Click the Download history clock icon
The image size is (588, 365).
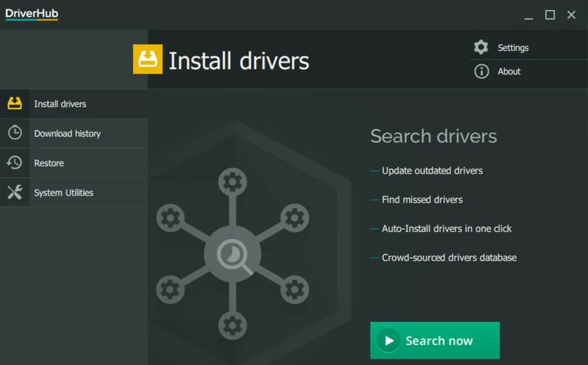tap(14, 133)
